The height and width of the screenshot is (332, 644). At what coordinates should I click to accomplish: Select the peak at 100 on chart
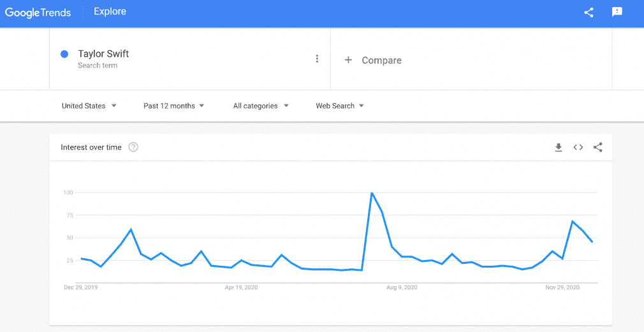click(372, 192)
